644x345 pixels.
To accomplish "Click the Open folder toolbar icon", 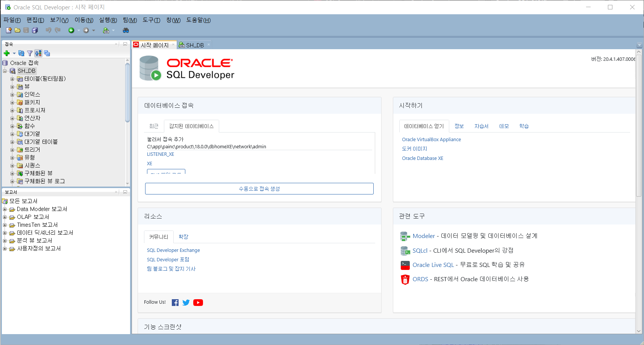I will pyautogui.click(x=17, y=30).
